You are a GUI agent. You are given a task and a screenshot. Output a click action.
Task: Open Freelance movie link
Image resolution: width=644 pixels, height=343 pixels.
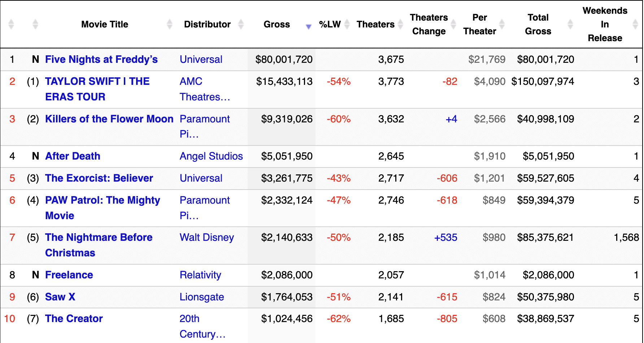(x=69, y=275)
